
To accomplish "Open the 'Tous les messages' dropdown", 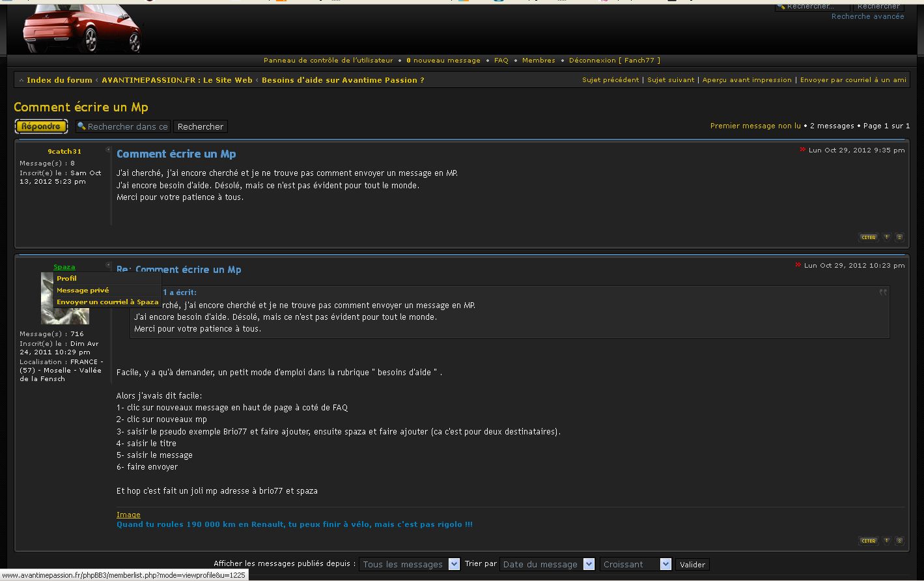I will [409, 564].
